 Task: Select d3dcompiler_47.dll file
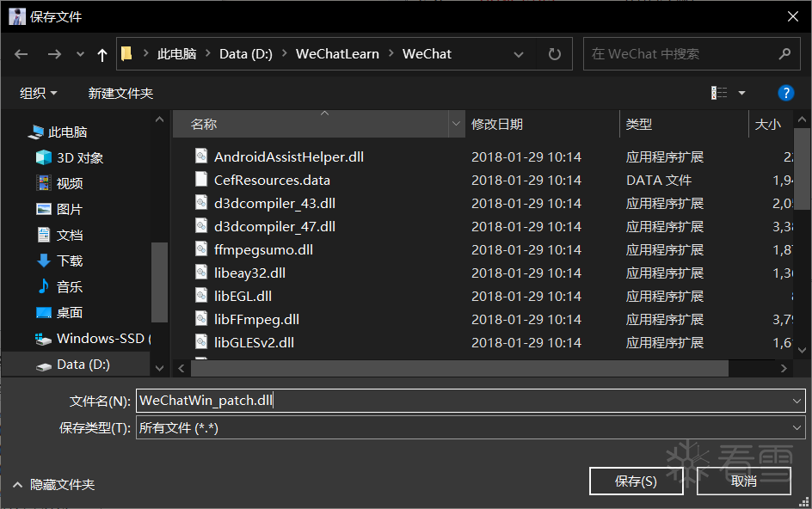pos(274,227)
